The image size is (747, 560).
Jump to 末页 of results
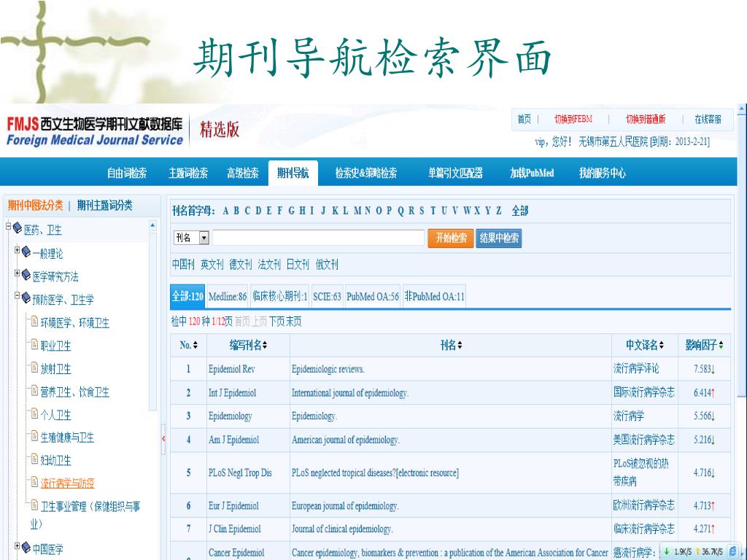click(x=293, y=322)
